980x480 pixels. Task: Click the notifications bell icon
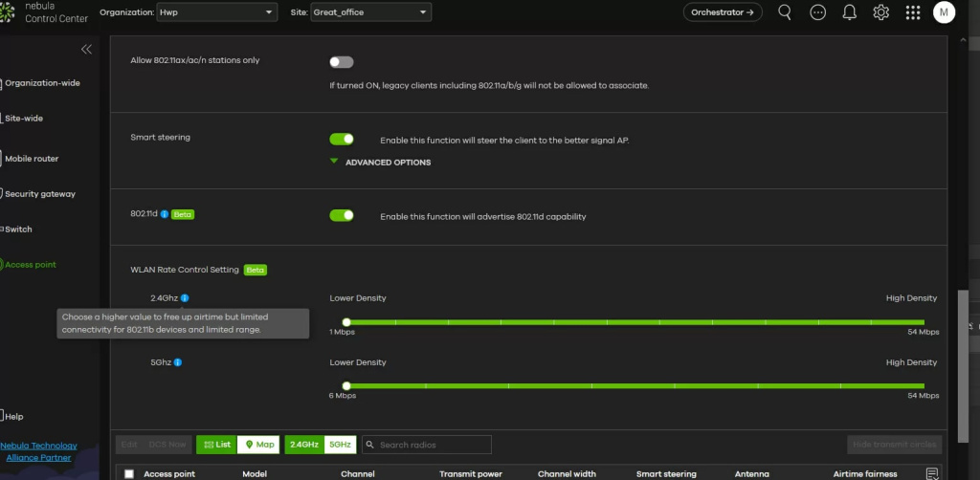click(849, 12)
